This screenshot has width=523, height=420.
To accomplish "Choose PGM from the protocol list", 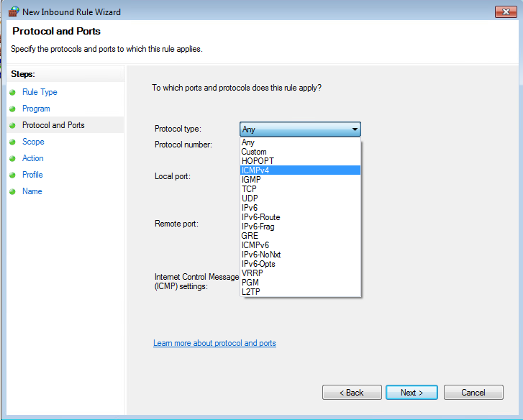I will [x=300, y=283].
